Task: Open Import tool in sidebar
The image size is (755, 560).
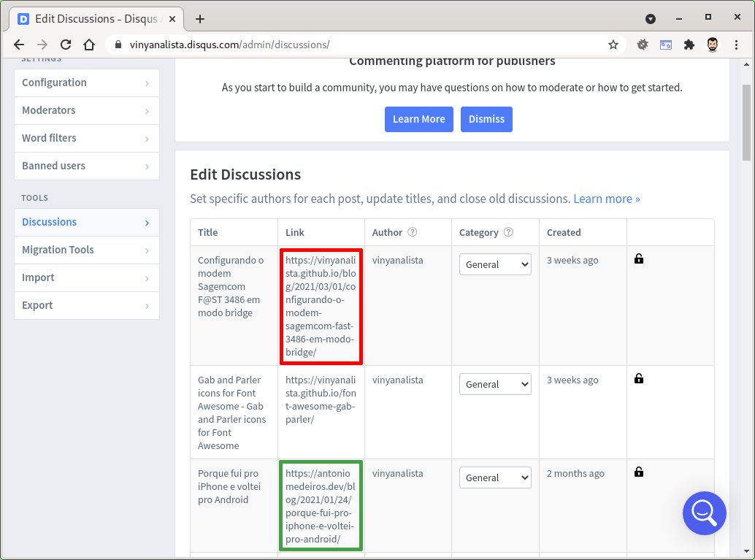Action: (x=87, y=278)
